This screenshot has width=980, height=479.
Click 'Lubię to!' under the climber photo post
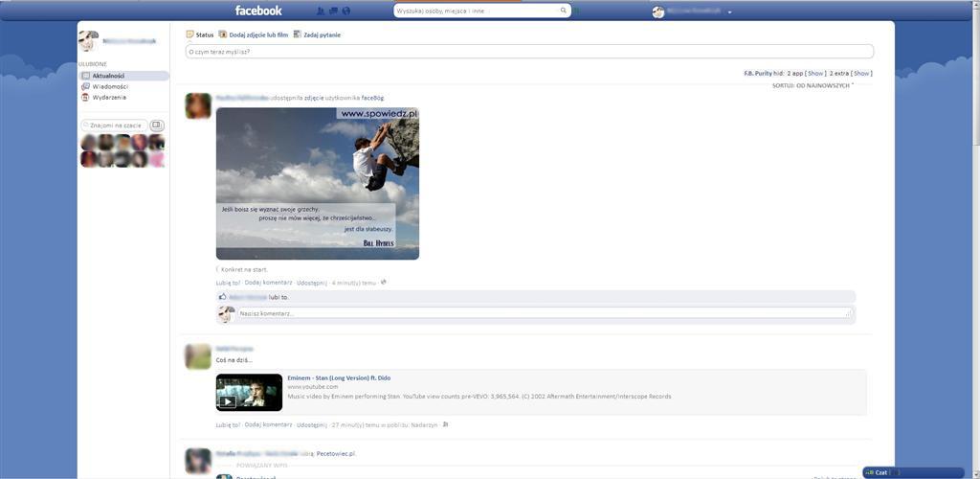pos(228,283)
